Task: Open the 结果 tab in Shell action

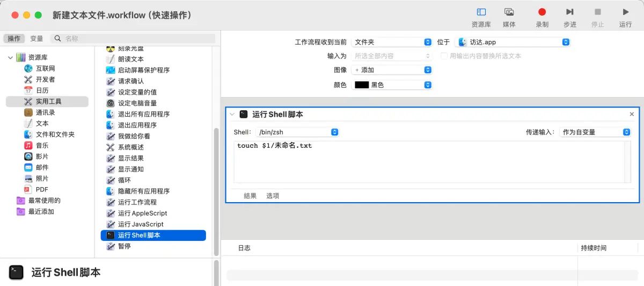Action: point(250,196)
